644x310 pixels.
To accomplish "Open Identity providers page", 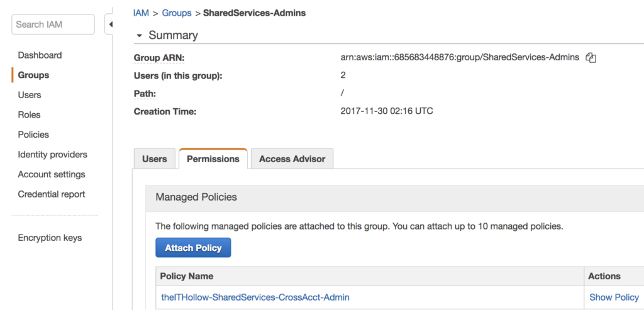I will [x=52, y=155].
